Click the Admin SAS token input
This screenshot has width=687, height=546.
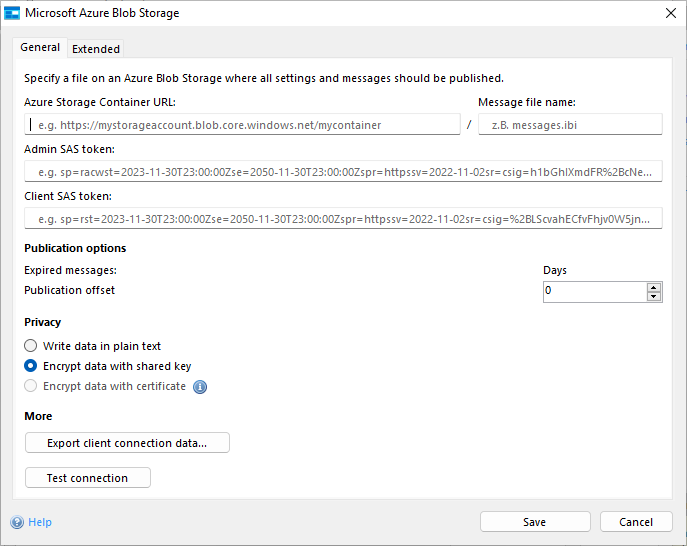tap(343, 172)
